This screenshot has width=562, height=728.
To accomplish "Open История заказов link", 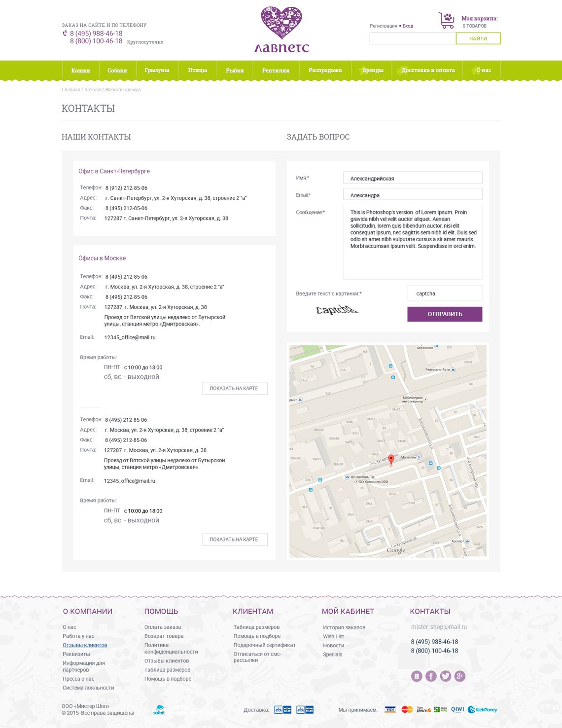I will (344, 627).
